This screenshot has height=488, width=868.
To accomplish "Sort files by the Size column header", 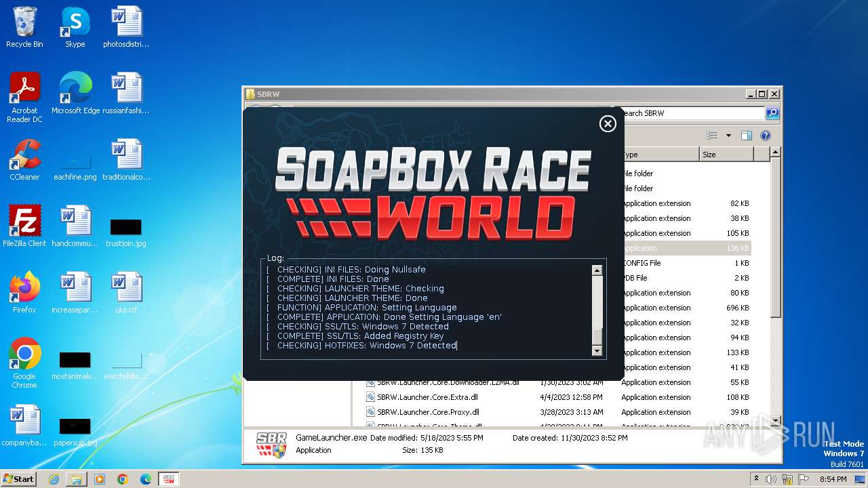I will [x=726, y=155].
